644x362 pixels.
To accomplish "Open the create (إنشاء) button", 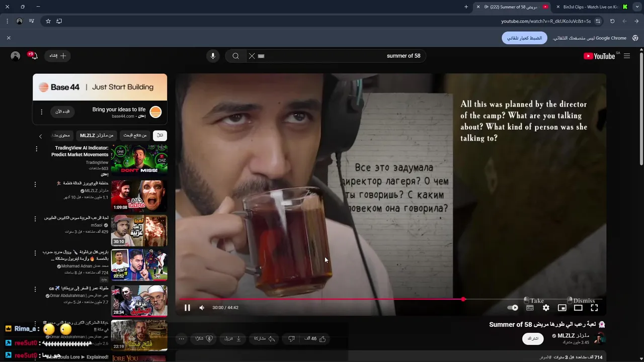I will 58,56.
